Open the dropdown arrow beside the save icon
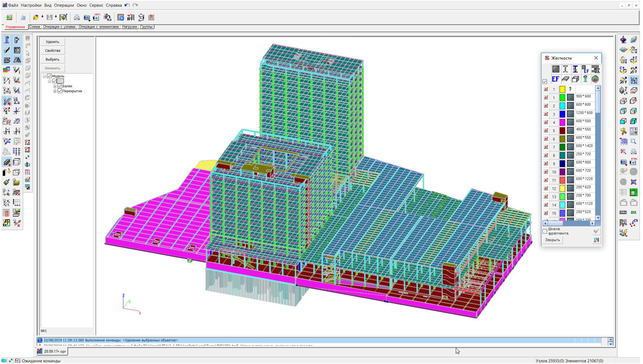Screen dimensions: 643x364 [x=56, y=17]
